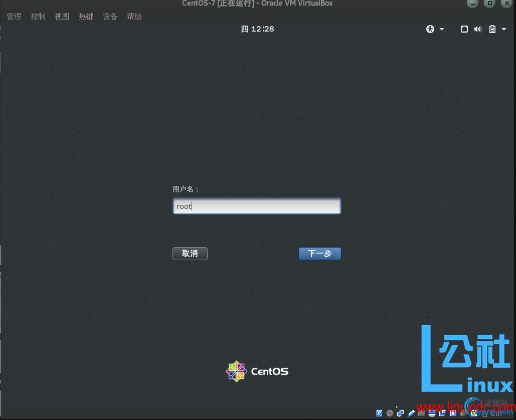Click the 取消 button

click(x=190, y=254)
